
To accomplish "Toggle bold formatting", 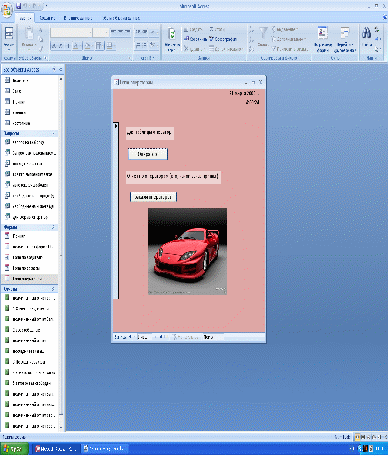I will pyautogui.click(x=53, y=46).
